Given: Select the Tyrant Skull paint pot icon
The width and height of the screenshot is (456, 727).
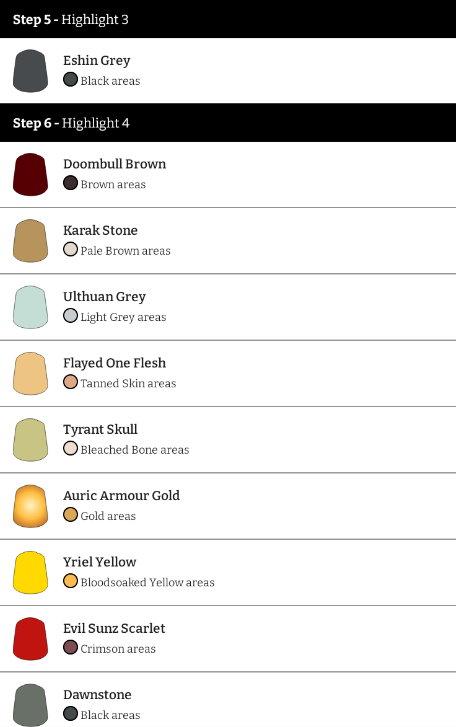Looking at the screenshot, I should pos(31,440).
